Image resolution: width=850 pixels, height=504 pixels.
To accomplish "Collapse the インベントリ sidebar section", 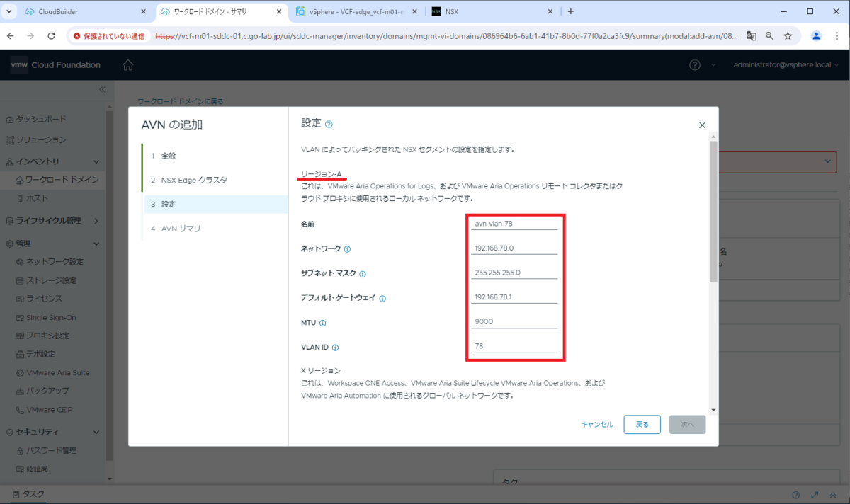I will [96, 162].
